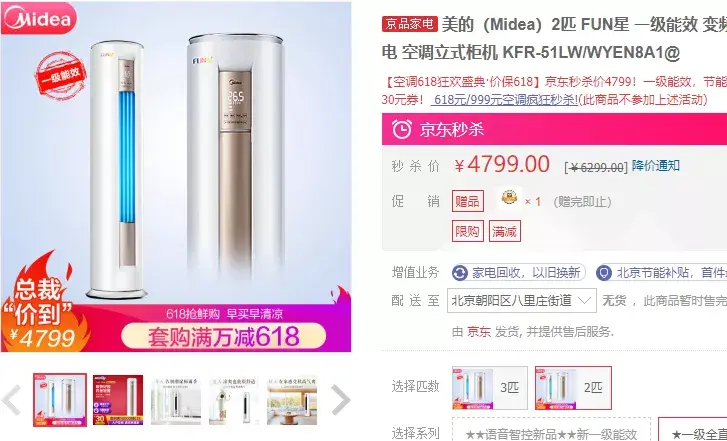Viewport: 727px width, 441px height.
Task: Click the 家电回收 recycle icon
Action: (459, 273)
